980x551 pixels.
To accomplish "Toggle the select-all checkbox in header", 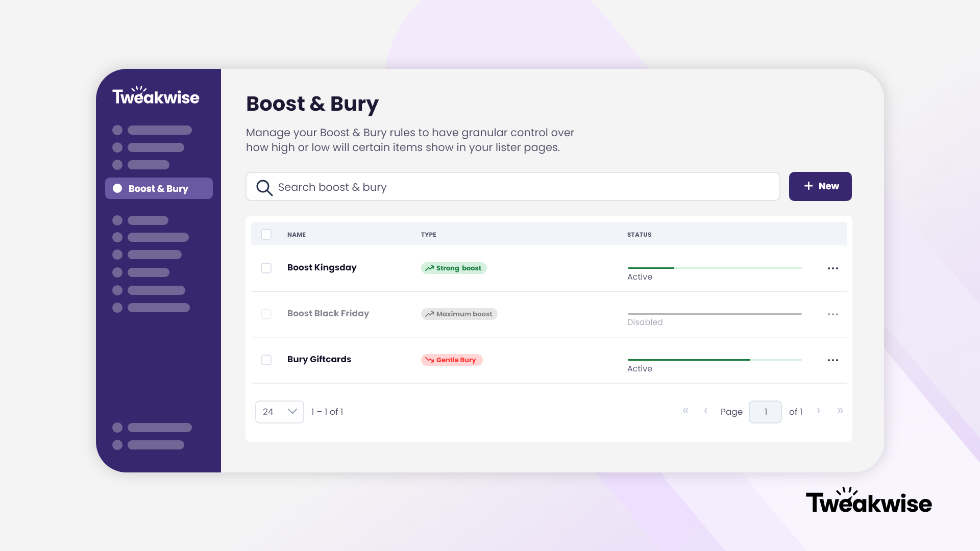I will 266,235.
